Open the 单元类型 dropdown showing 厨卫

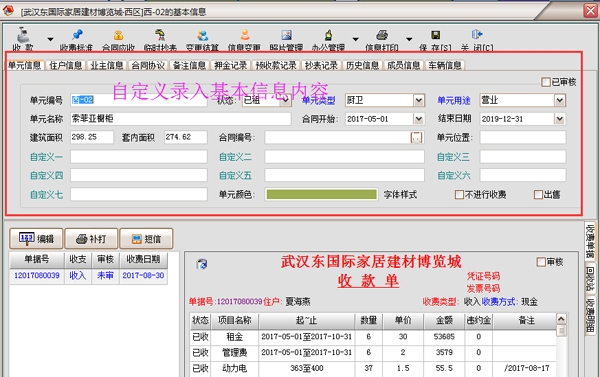click(419, 100)
